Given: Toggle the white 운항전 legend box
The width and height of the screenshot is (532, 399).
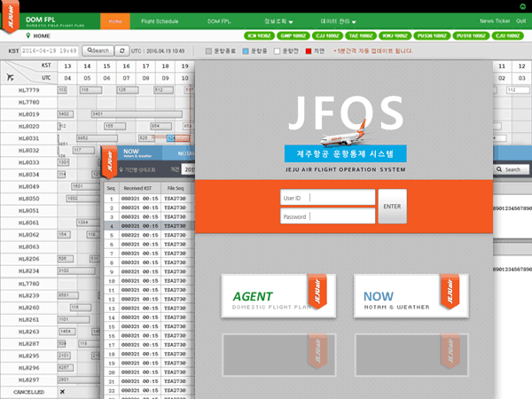Looking at the screenshot, I should (277, 51).
